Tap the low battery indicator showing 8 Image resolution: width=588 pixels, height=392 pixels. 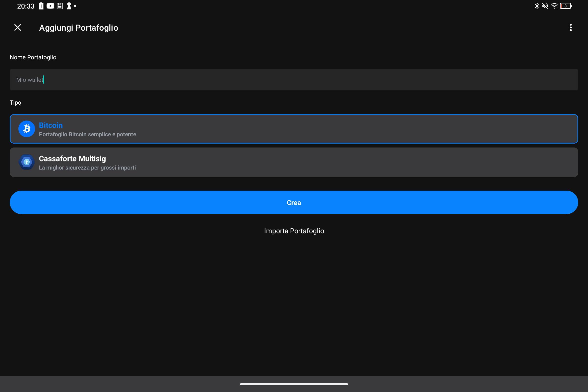(565, 6)
